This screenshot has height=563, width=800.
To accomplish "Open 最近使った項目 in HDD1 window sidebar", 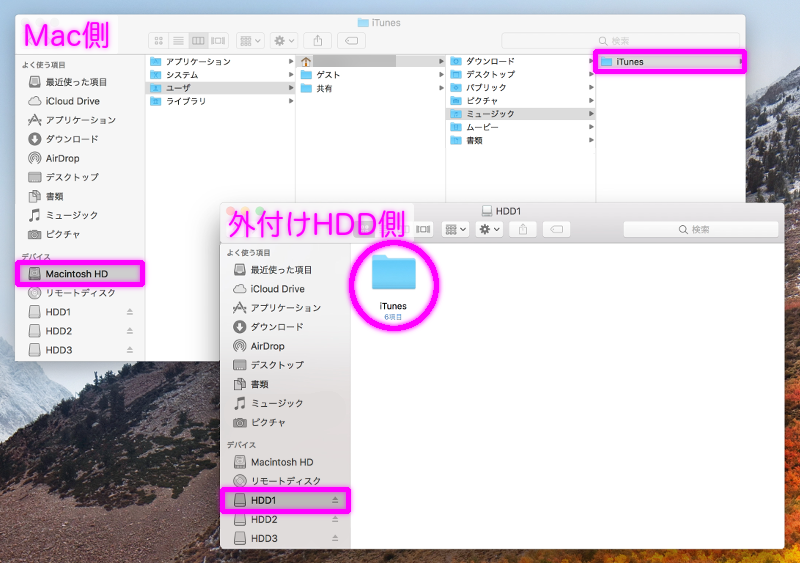I will click(273, 270).
